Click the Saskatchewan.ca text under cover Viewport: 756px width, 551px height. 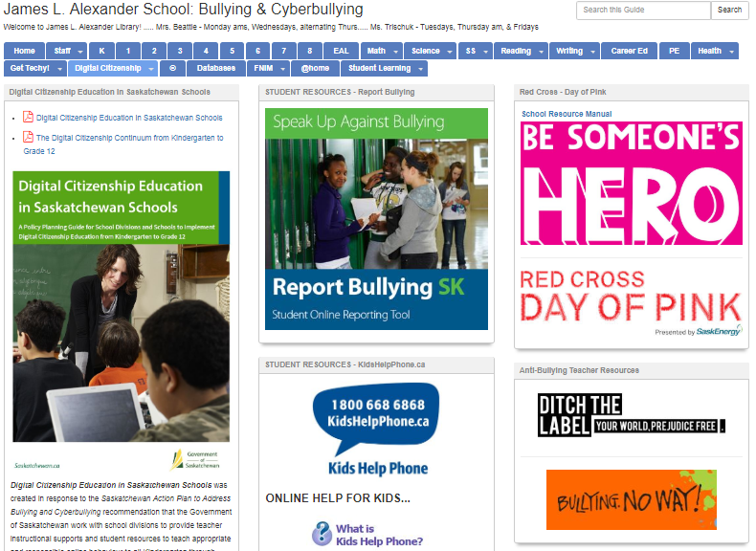37,466
